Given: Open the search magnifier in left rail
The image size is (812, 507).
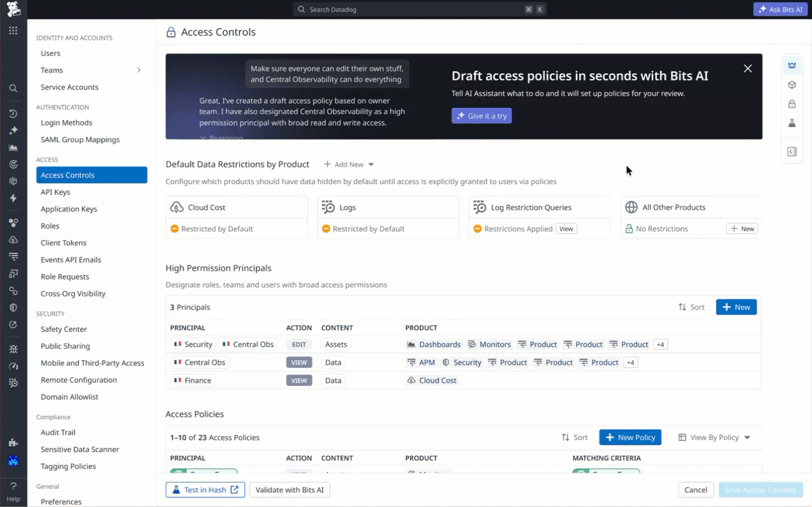Looking at the screenshot, I should [x=13, y=88].
